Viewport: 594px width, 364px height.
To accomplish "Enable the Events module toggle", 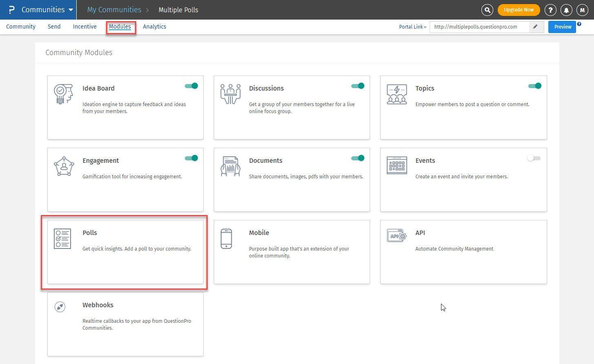I will 534,158.
